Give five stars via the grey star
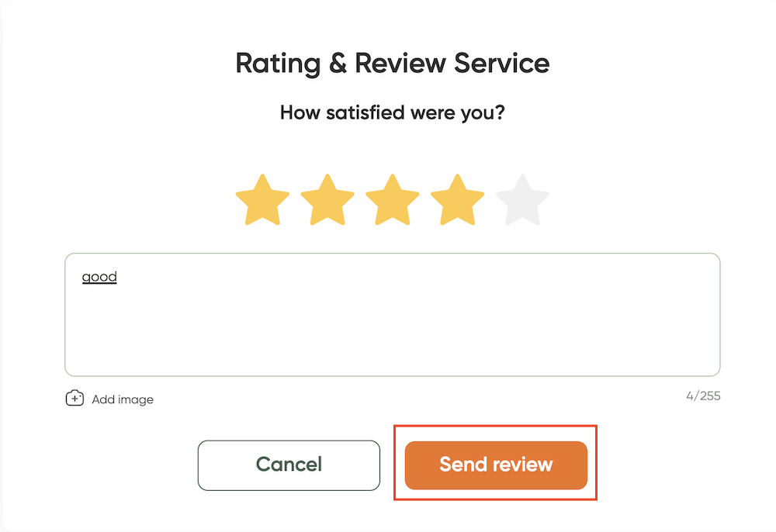The width and height of the screenshot is (776, 532). pyautogui.click(x=522, y=200)
